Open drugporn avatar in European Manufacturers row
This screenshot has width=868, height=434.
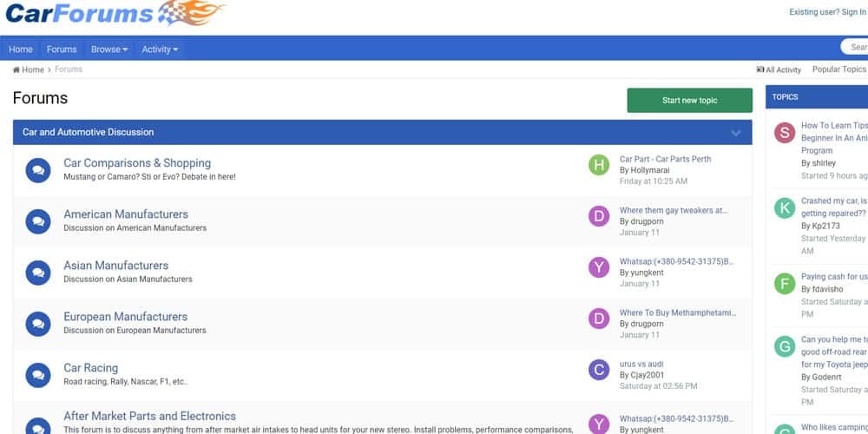click(x=599, y=319)
